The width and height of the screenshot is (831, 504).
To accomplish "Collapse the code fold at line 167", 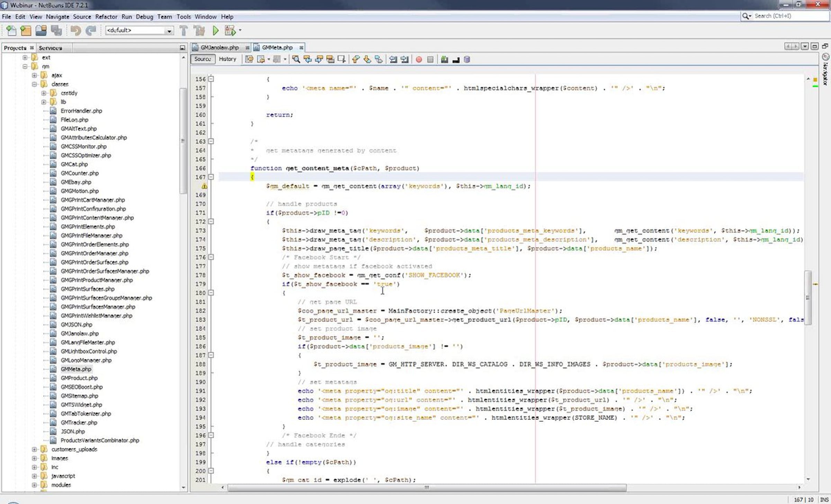I will (x=211, y=177).
